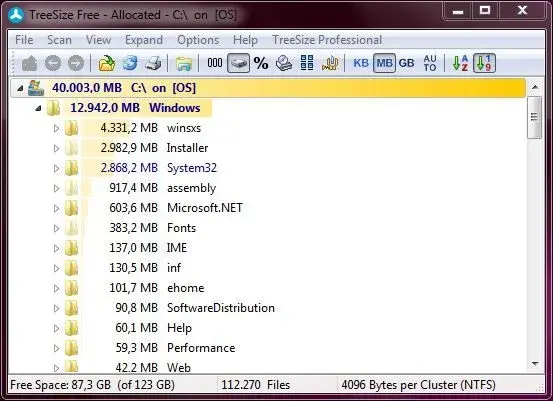
Task: Collapse the C:\ on [OS] root node
Action: (x=20, y=88)
